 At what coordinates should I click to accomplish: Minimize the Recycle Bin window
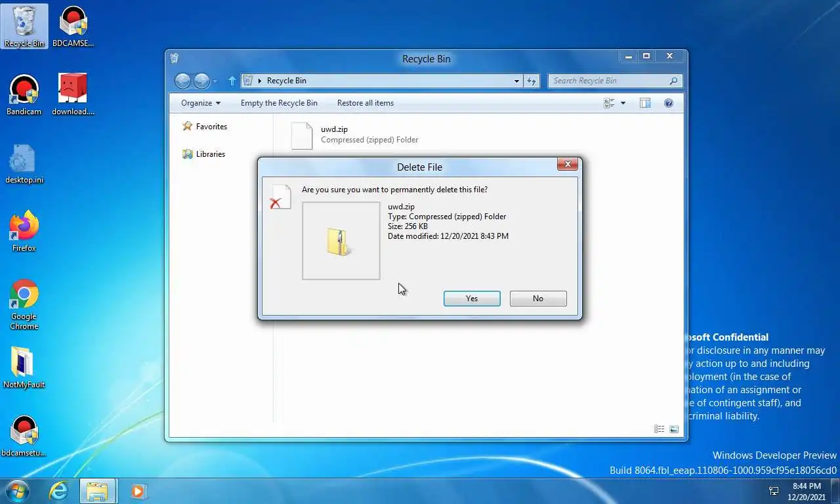pos(629,56)
